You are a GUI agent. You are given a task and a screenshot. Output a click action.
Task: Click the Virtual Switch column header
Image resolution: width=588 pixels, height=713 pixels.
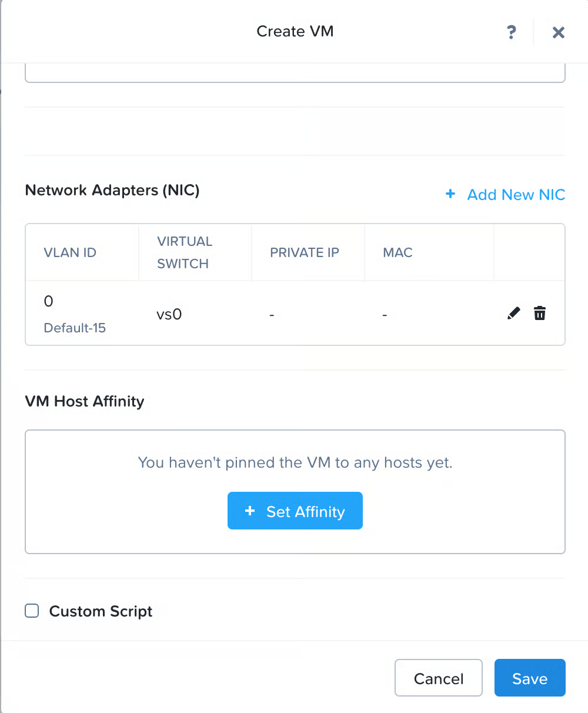[184, 252]
